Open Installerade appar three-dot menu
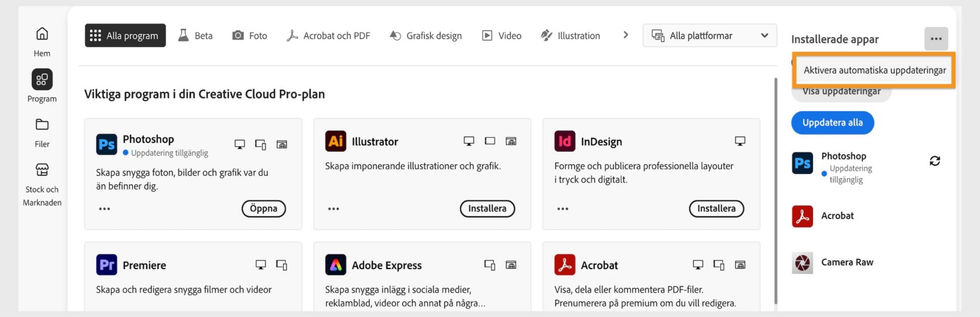 tap(936, 38)
